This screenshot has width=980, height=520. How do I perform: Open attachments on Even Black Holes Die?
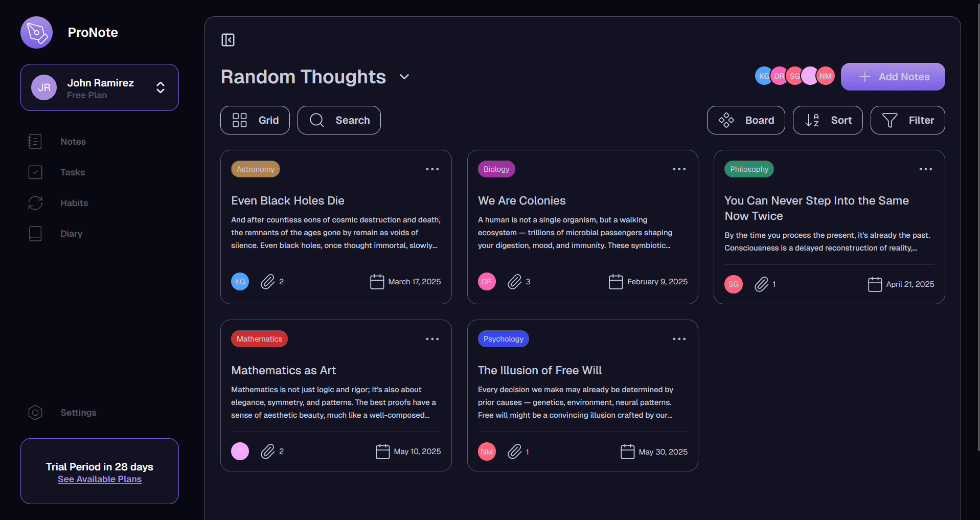tap(268, 282)
